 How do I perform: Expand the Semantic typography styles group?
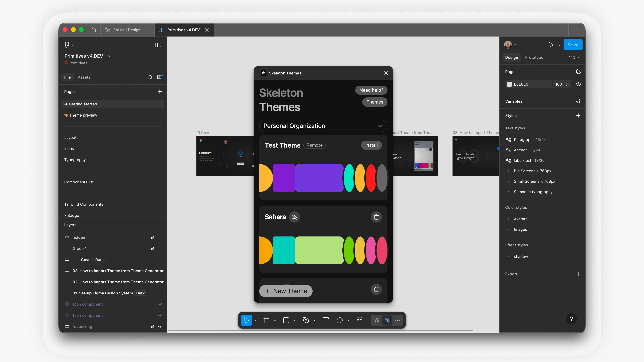(508, 192)
